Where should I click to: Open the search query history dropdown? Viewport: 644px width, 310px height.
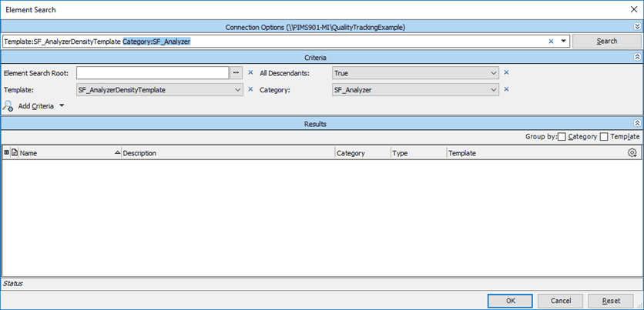[x=564, y=41]
